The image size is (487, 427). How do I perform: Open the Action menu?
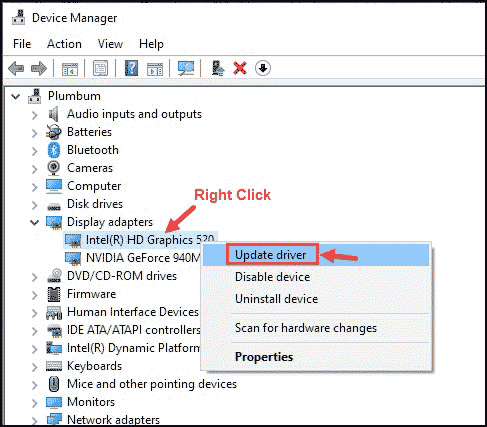coord(64,44)
